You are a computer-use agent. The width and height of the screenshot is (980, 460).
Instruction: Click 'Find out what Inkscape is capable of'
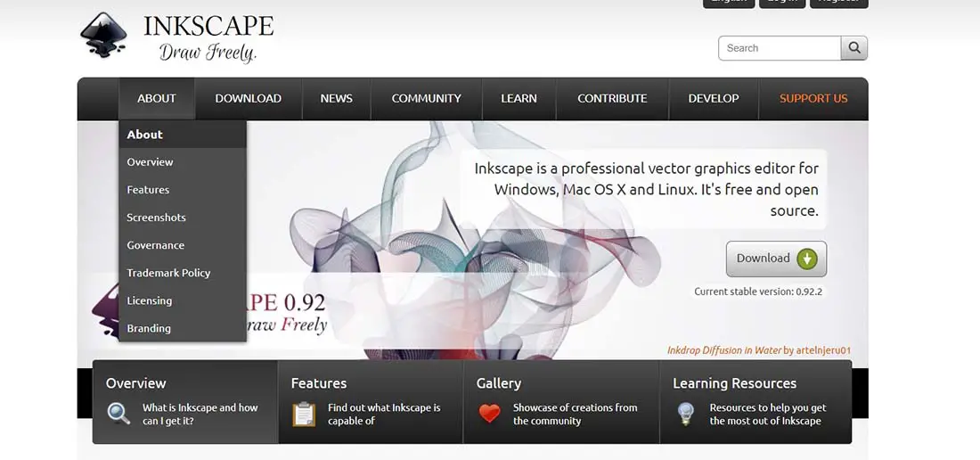(384, 415)
